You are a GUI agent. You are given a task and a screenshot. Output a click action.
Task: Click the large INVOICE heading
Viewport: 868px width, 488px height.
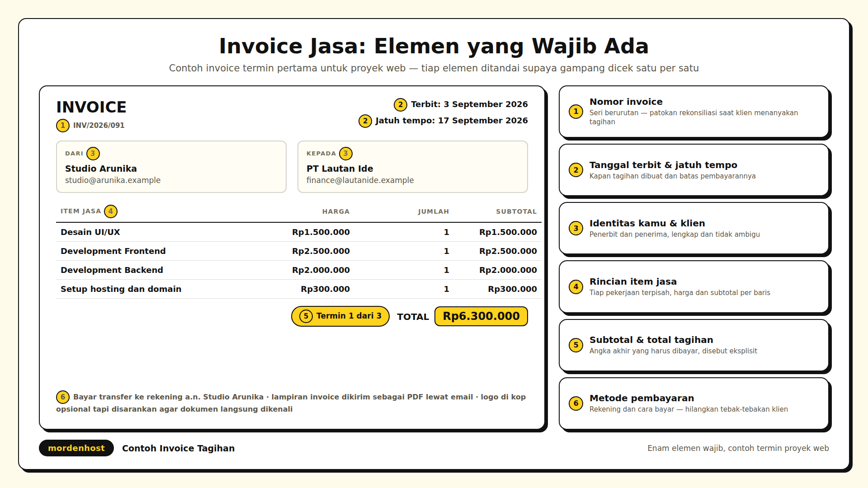coord(91,108)
